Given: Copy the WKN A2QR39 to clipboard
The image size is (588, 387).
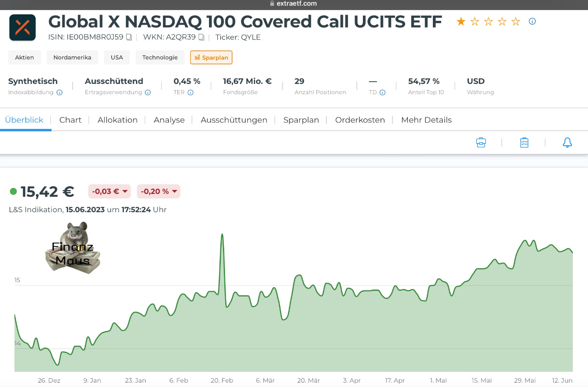Looking at the screenshot, I should [x=201, y=37].
